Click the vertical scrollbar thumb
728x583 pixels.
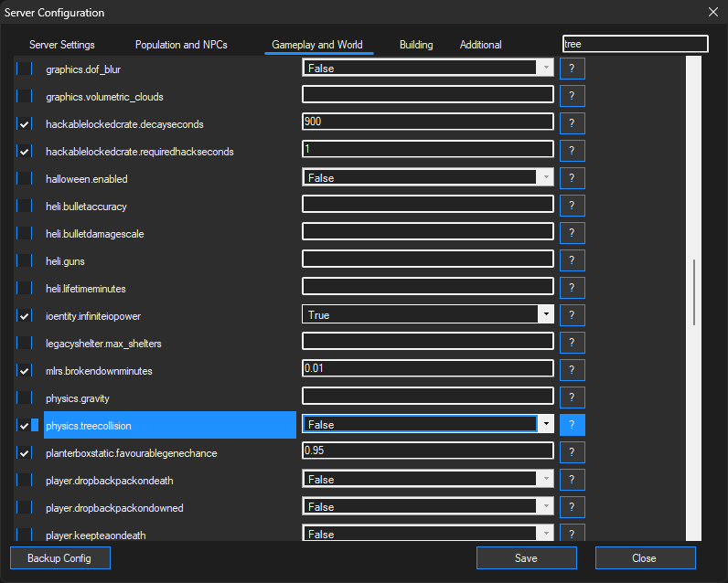click(x=694, y=292)
